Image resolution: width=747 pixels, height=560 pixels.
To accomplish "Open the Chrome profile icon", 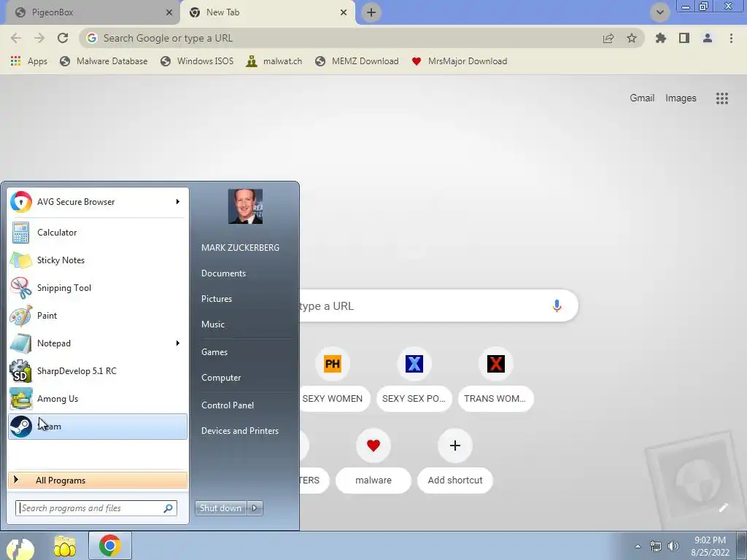I will (708, 38).
